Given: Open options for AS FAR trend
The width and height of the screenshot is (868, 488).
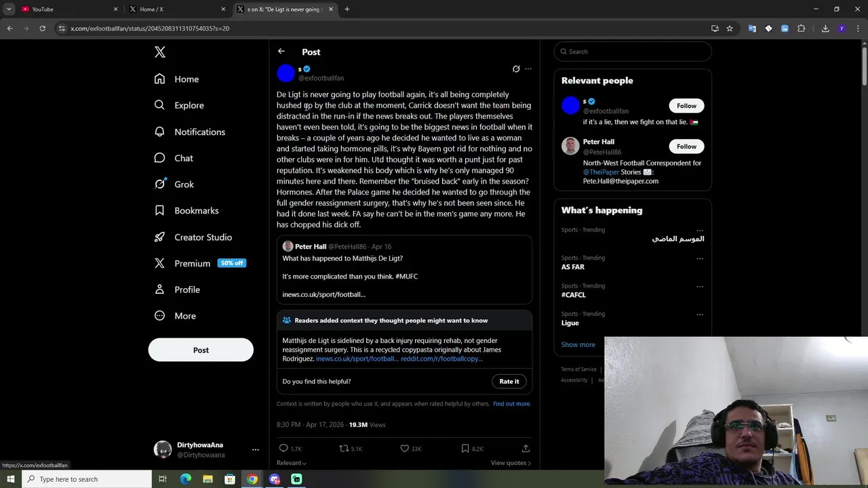Looking at the screenshot, I should pos(700,258).
